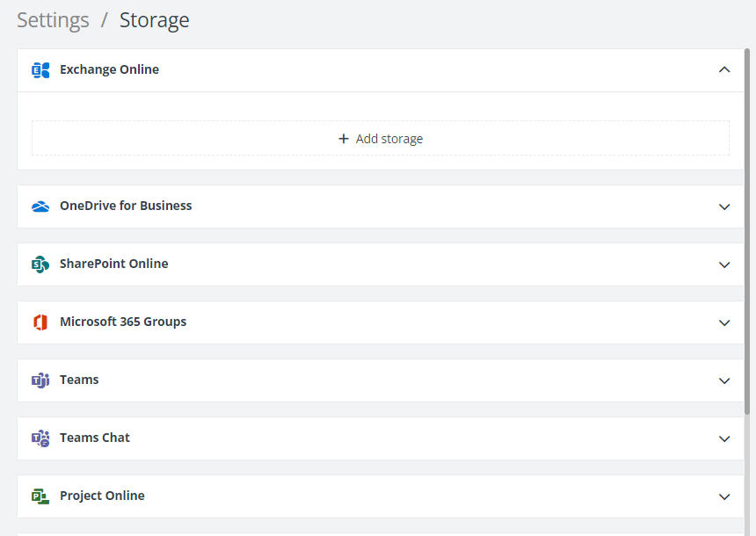756x536 pixels.
Task: Expand the Teams section
Action: 724,380
